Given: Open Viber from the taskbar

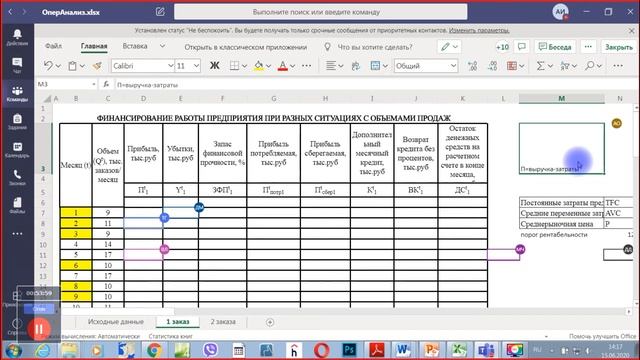Looking at the screenshot, I should 210,350.
